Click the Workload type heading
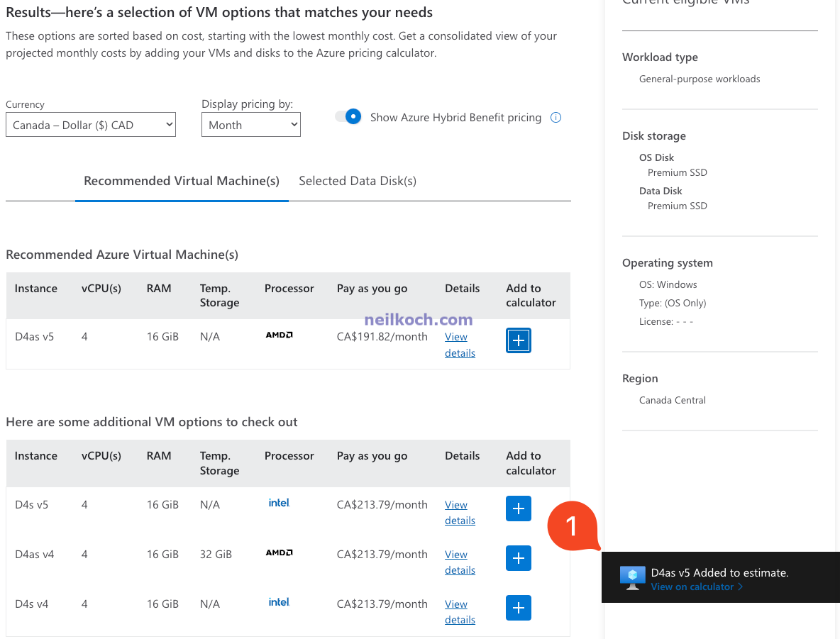This screenshot has height=639, width=840. point(660,57)
